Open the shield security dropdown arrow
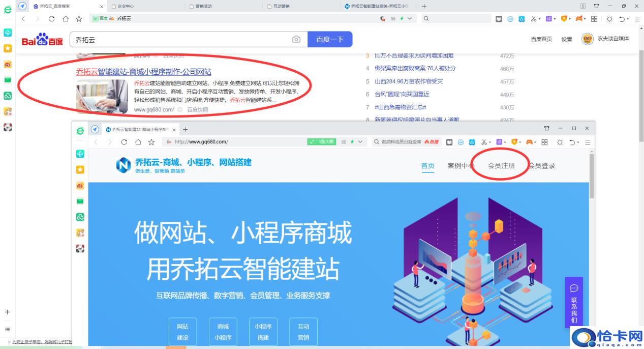The width and height of the screenshot is (644, 349). point(569,18)
